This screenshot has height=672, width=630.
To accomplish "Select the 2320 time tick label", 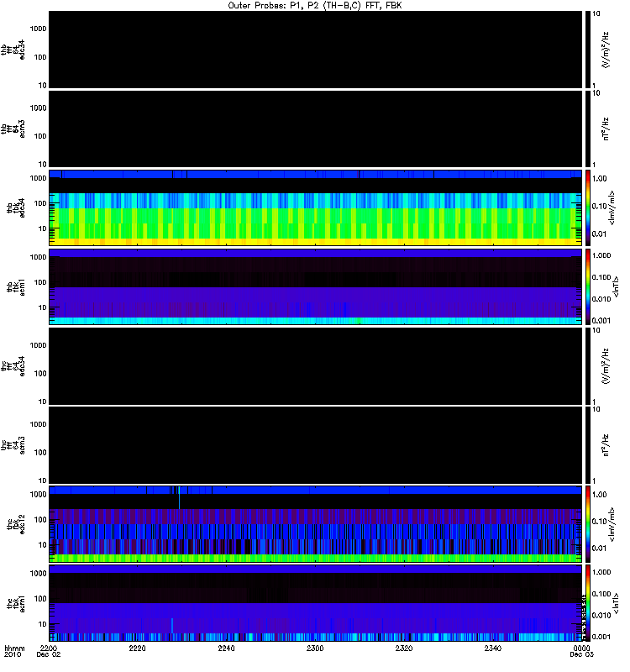I will pyautogui.click(x=404, y=648).
